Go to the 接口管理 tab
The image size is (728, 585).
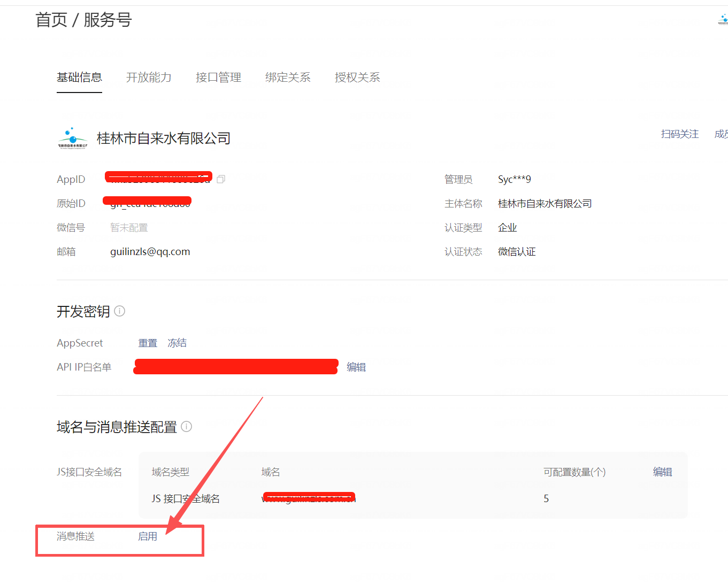click(x=218, y=78)
